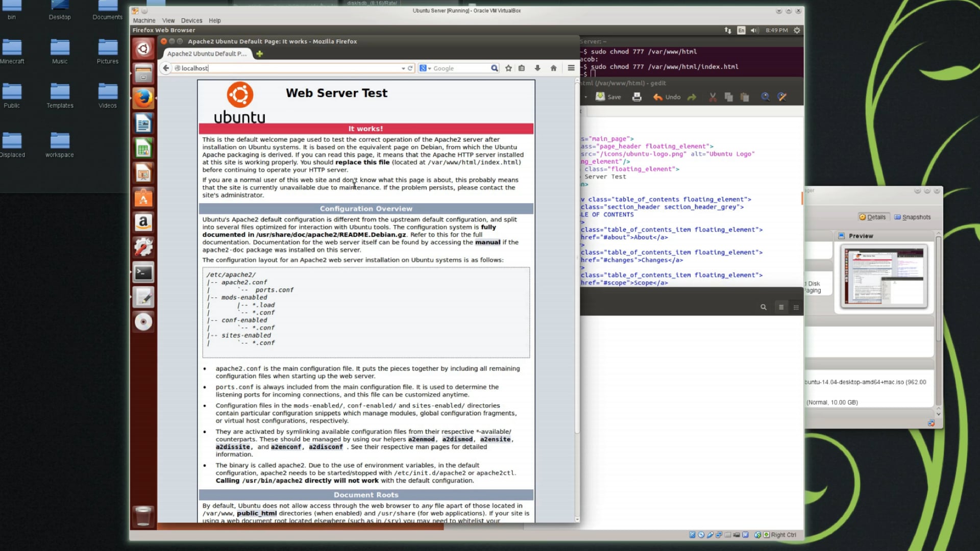This screenshot has width=980, height=551.
Task: Open the session gear menu in panel
Action: click(797, 30)
